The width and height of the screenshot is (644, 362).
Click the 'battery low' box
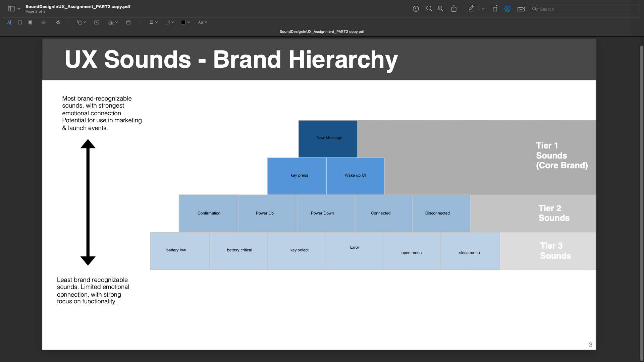click(x=180, y=251)
